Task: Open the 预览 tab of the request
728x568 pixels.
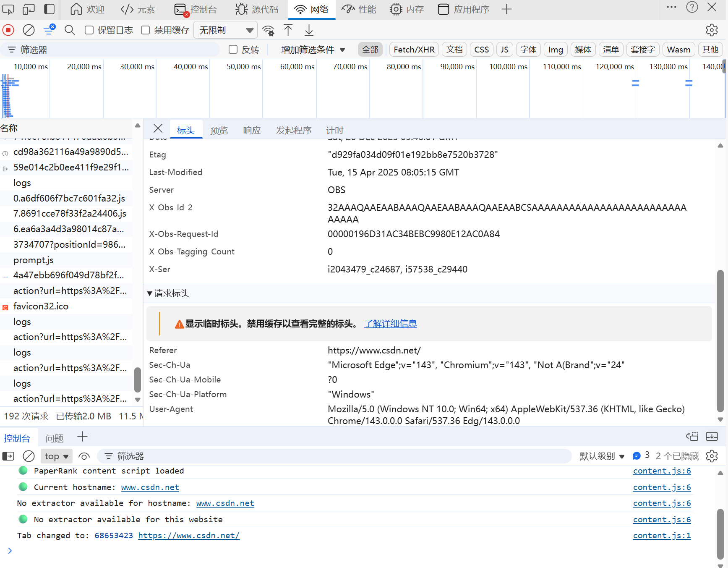Action: click(x=219, y=130)
